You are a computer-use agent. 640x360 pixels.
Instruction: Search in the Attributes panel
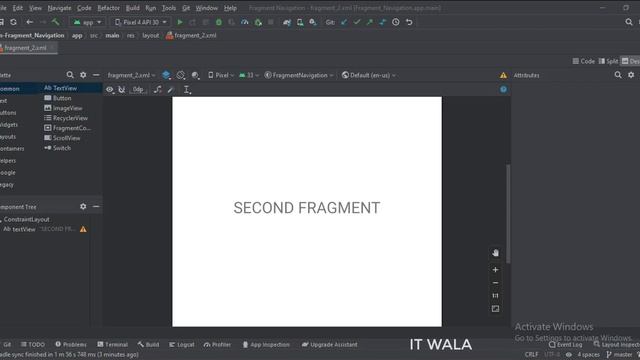coord(618,75)
